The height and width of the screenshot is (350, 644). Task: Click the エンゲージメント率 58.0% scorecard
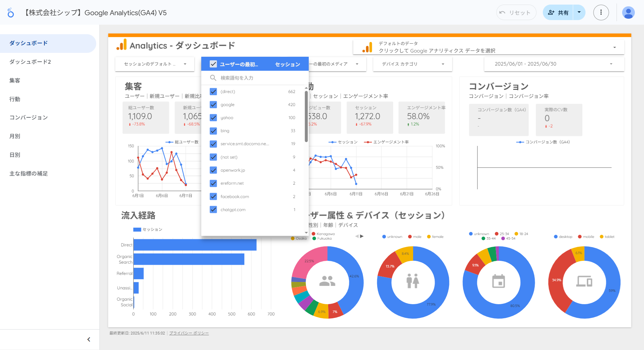tap(422, 118)
